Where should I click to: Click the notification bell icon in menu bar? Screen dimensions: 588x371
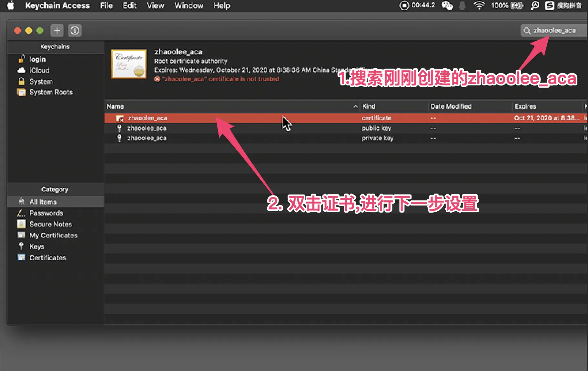462,5
